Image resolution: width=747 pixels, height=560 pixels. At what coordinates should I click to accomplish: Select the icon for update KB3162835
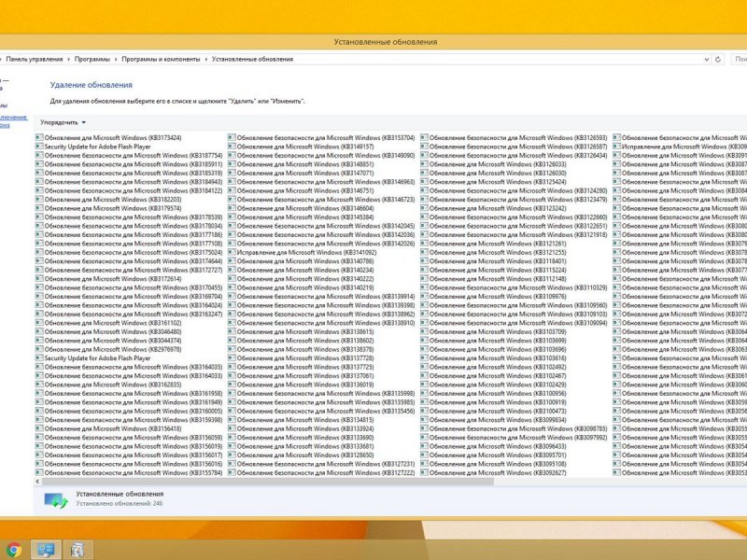click(39, 385)
